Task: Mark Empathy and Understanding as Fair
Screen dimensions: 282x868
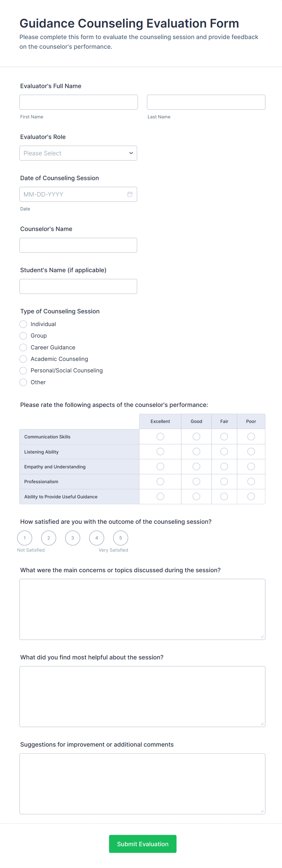Action: click(224, 467)
